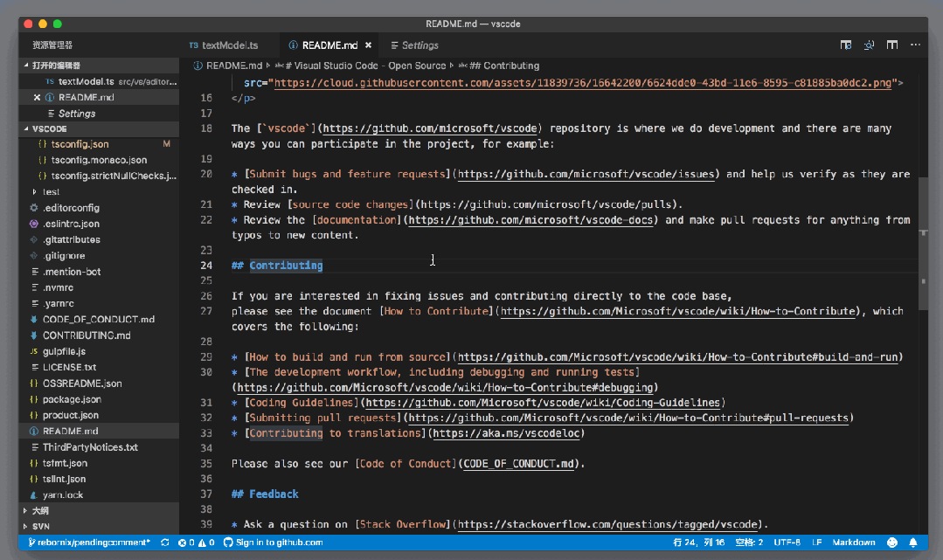This screenshot has width=943, height=560.
Task: Click the open changes icon in editor toolbar
Action: tap(870, 45)
